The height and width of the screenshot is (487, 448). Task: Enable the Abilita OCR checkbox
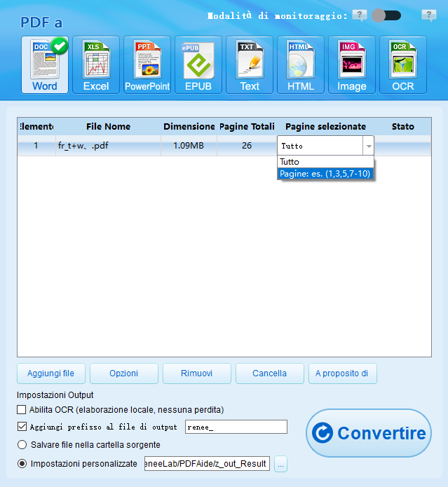pos(22,410)
